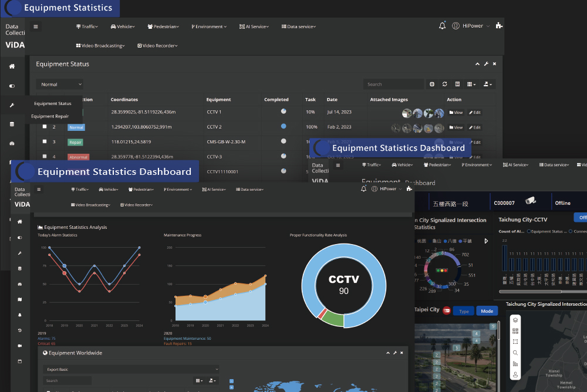Click the magnifier icon on the map toolbar

[x=515, y=353]
